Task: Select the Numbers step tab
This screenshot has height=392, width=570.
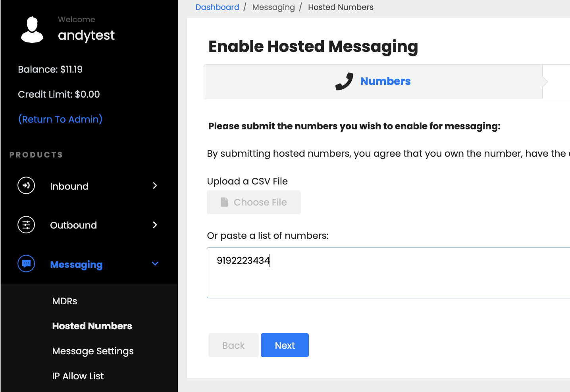Action: 373,82
